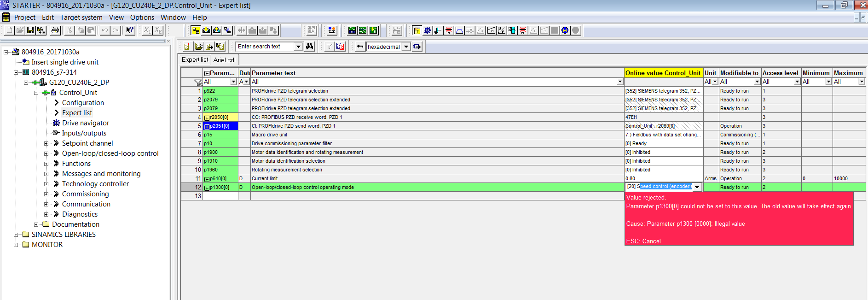
Task: Click the parameter comparison list icon
Action: coord(341,47)
